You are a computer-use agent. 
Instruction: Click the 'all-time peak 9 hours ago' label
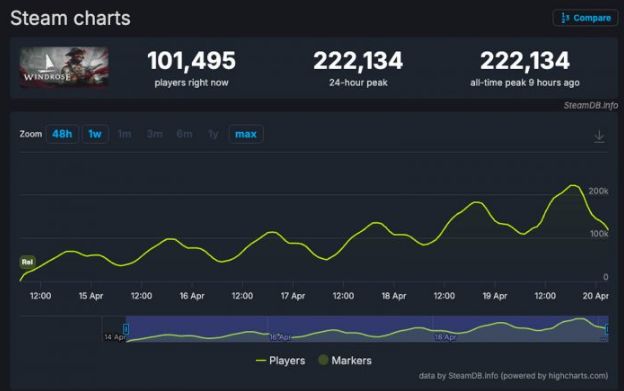(x=525, y=83)
